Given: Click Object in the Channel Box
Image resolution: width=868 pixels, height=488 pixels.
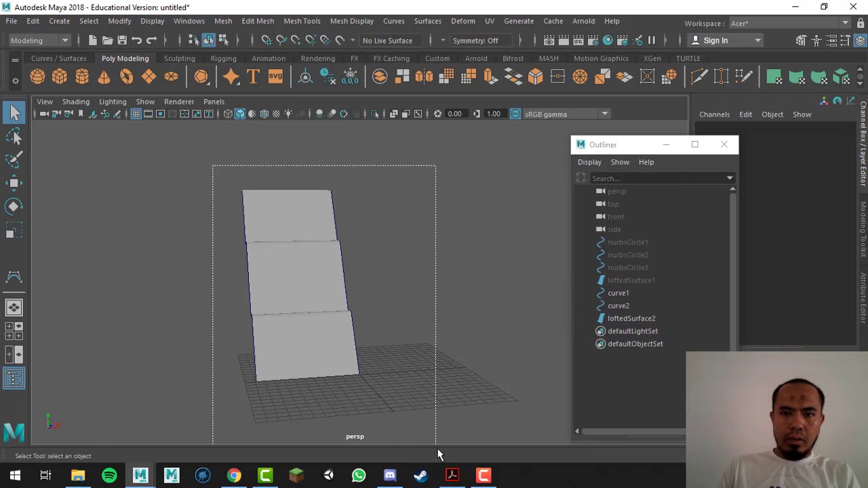Looking at the screenshot, I should [x=772, y=115].
